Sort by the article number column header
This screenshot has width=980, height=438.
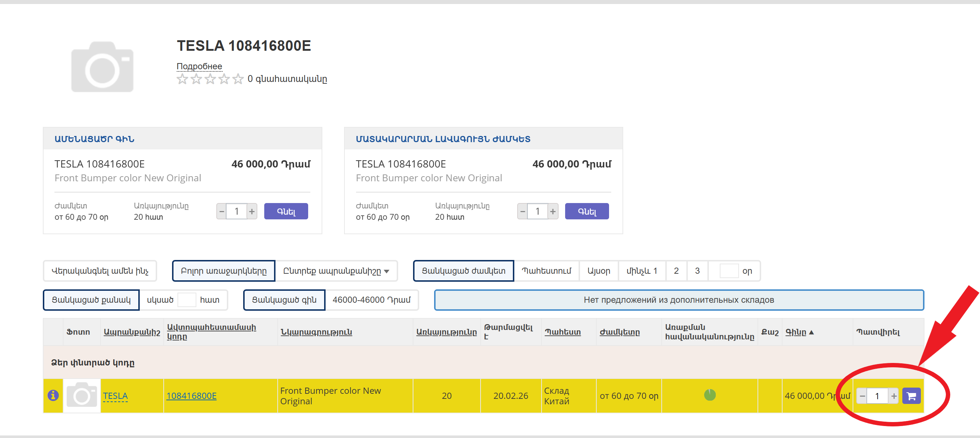[212, 332]
